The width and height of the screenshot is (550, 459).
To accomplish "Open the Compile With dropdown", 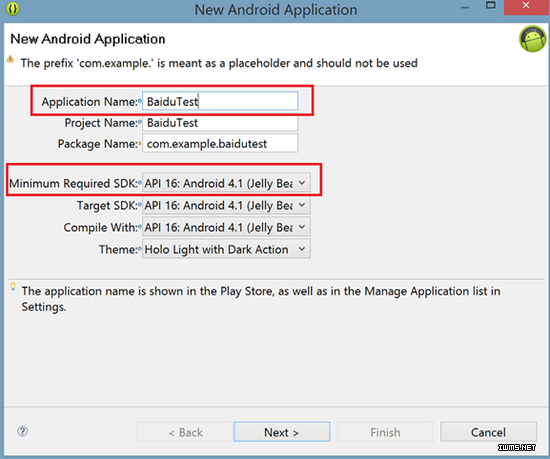I will (x=226, y=227).
